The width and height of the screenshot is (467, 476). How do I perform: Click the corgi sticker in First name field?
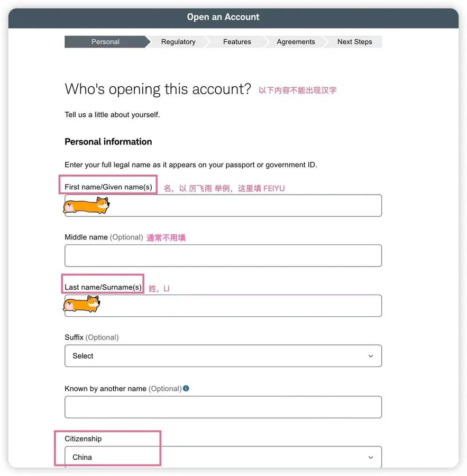pos(86,205)
